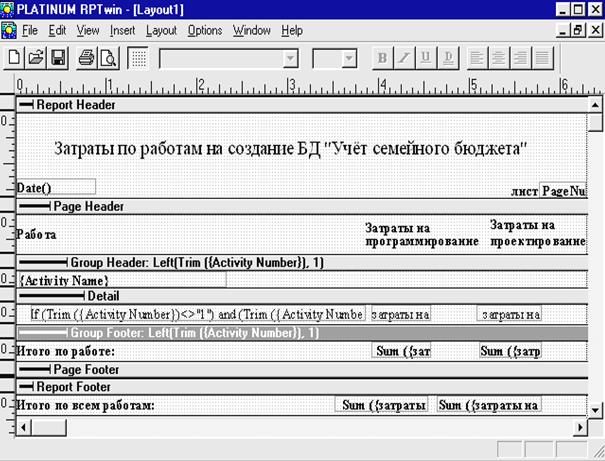Select the Date() field
This screenshot has height=461, width=605.
tap(56, 187)
